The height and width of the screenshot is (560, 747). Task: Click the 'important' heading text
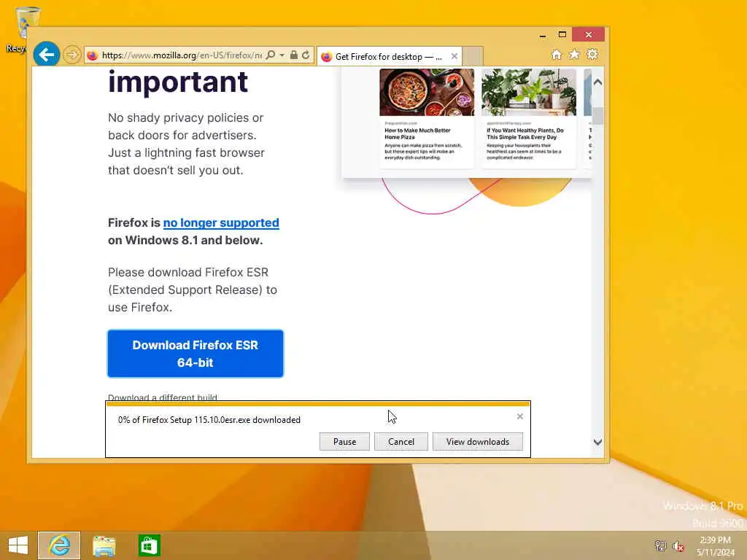pyautogui.click(x=178, y=82)
